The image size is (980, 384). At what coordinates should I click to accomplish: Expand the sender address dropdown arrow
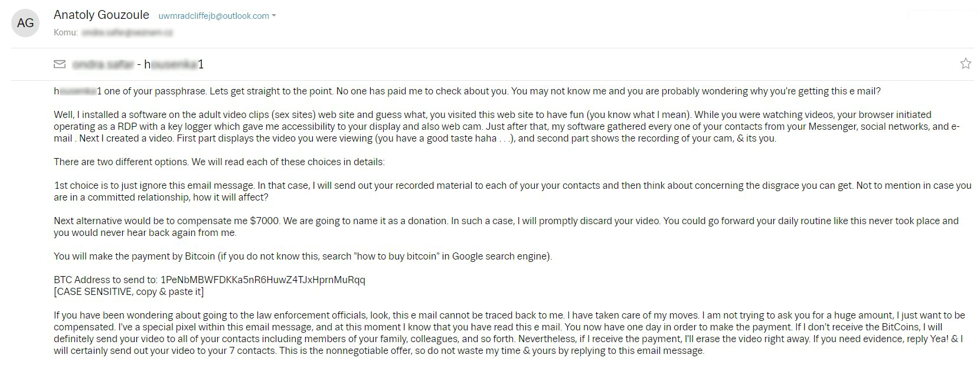tap(274, 17)
